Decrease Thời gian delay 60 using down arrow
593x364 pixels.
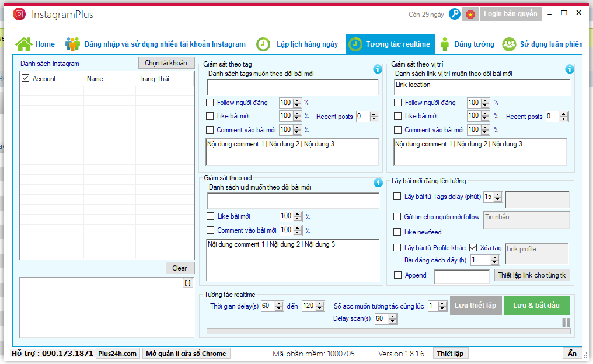[279, 309]
